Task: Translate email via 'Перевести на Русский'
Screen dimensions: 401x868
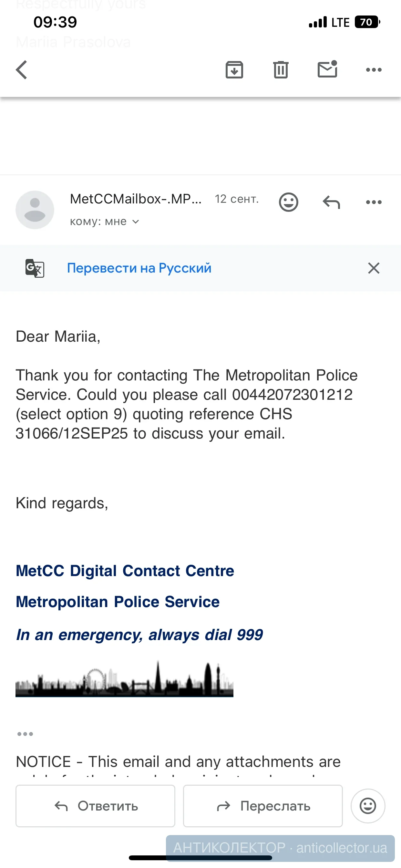Action: coord(139,268)
